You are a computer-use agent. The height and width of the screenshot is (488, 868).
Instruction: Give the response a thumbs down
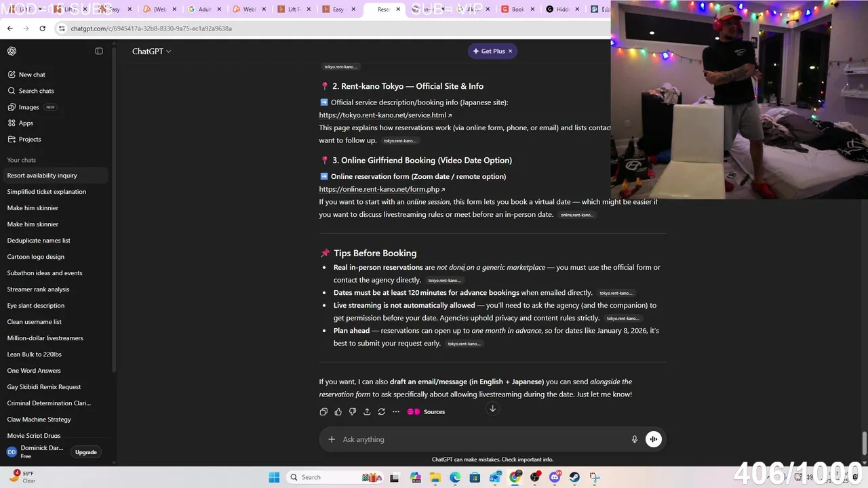tap(353, 411)
